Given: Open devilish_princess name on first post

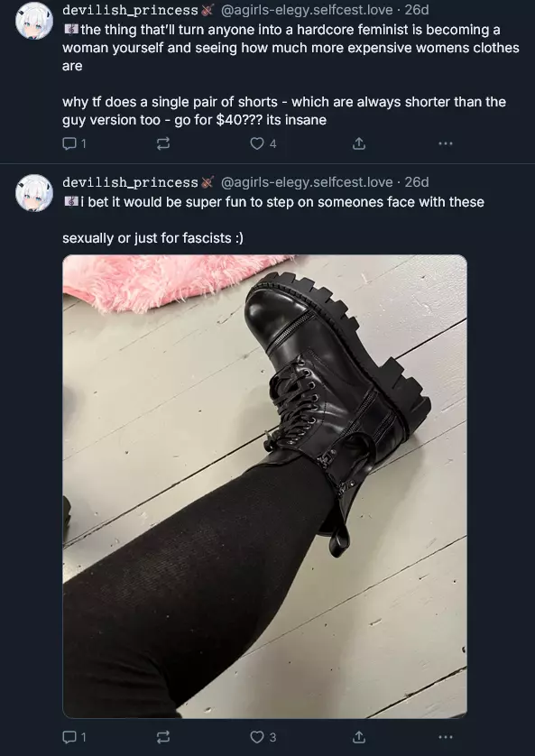Looking at the screenshot, I should coord(130,10).
